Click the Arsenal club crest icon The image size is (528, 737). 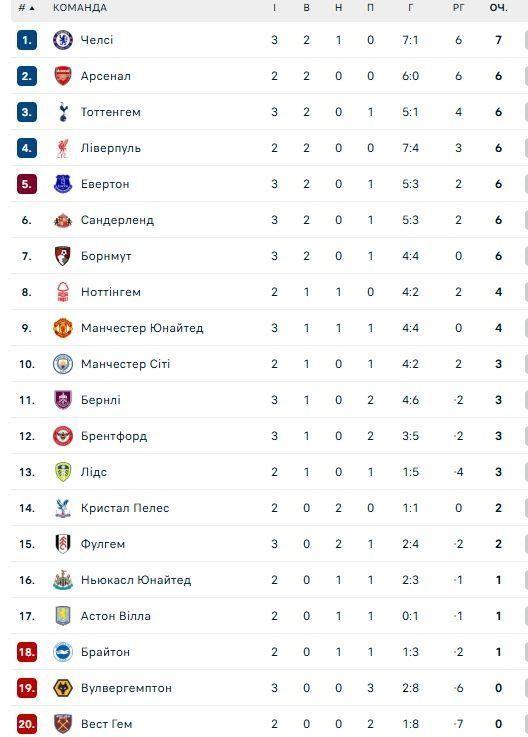coord(63,76)
